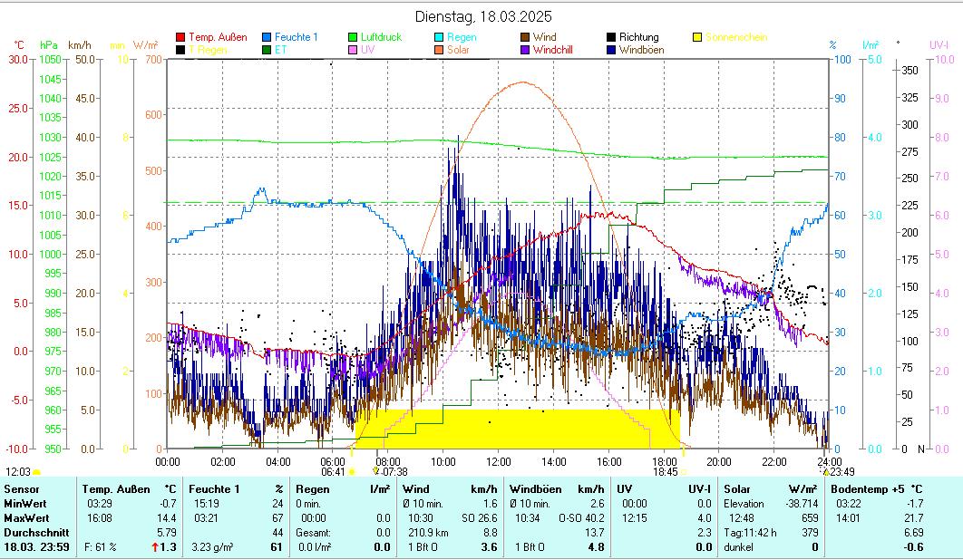This screenshot has height=560, width=963.
Task: Click the 18:45 sunset time marker
Action: [x=666, y=471]
